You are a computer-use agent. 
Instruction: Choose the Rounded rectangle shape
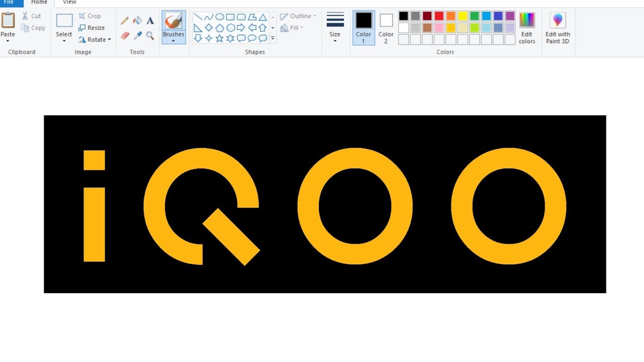tap(241, 17)
